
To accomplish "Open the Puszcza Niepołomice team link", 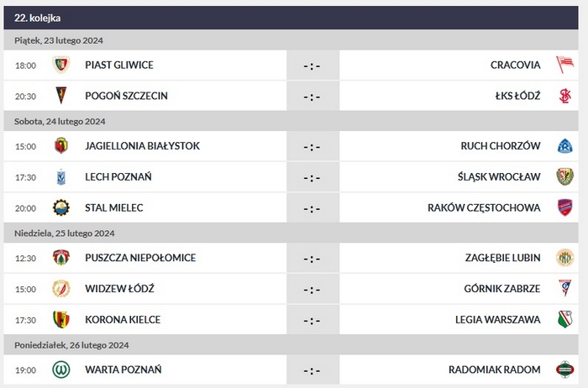I will 140,257.
